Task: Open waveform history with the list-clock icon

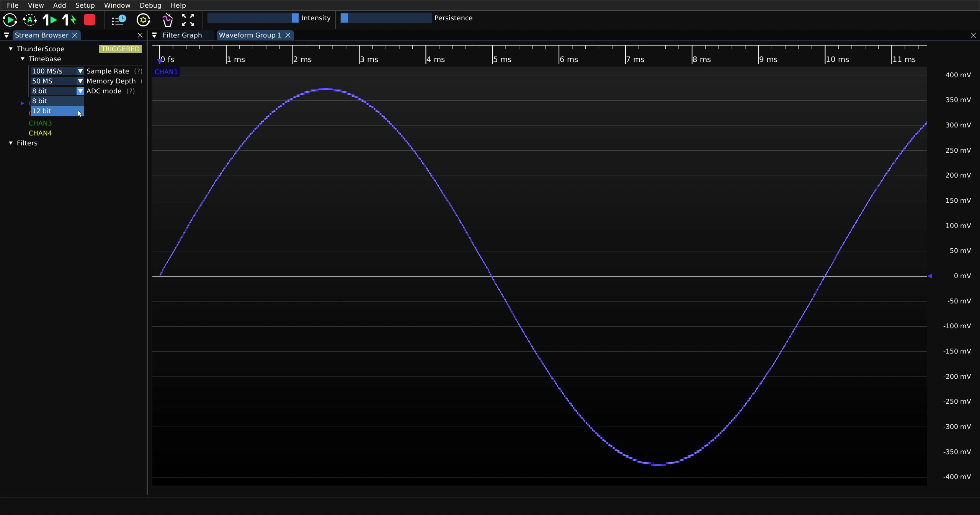Action: 119,20
